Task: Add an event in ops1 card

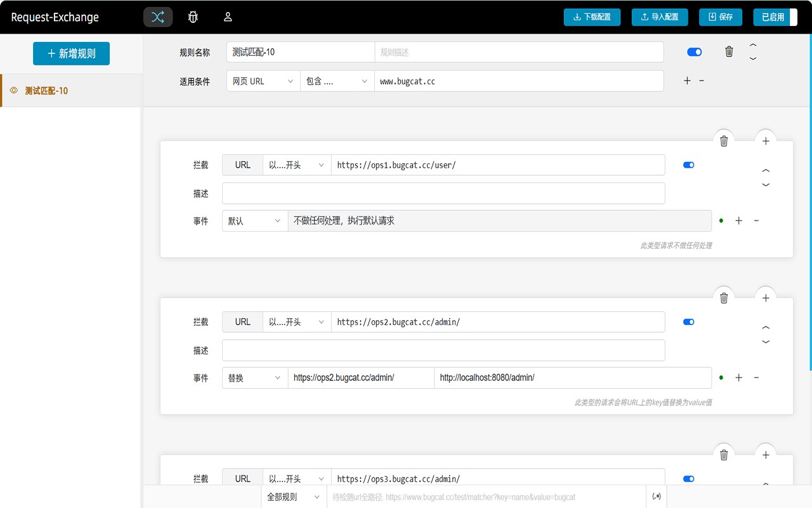Action: [x=738, y=220]
